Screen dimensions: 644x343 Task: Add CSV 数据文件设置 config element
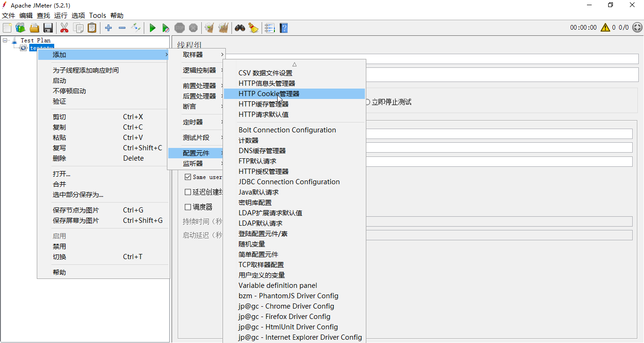[x=294, y=73]
